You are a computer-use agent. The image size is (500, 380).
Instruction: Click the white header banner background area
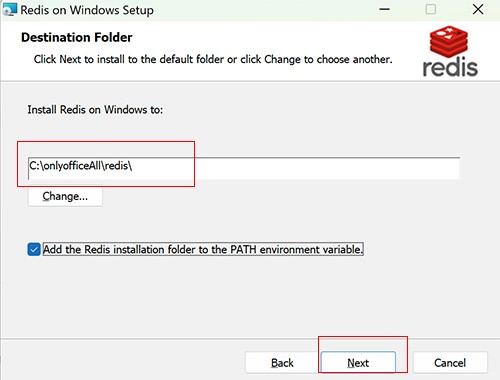[233, 73]
